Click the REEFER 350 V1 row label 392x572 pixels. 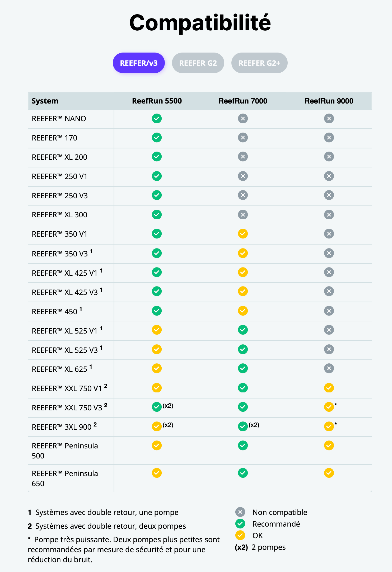point(59,234)
